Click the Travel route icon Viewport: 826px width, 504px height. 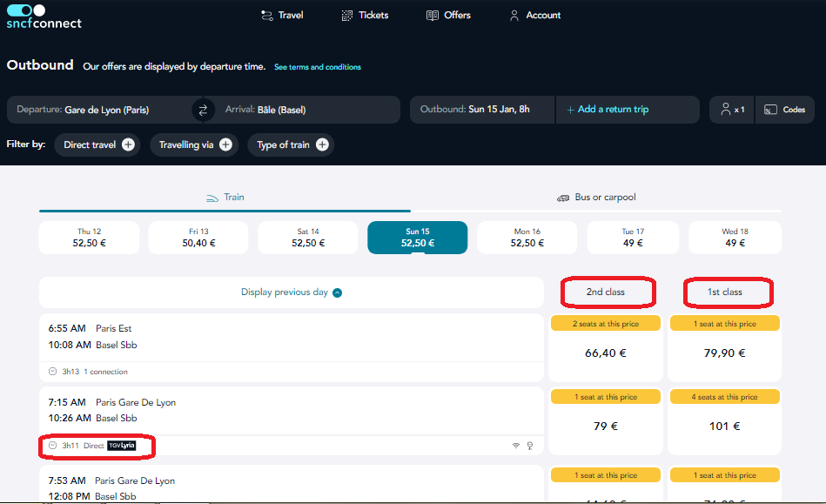tap(267, 16)
